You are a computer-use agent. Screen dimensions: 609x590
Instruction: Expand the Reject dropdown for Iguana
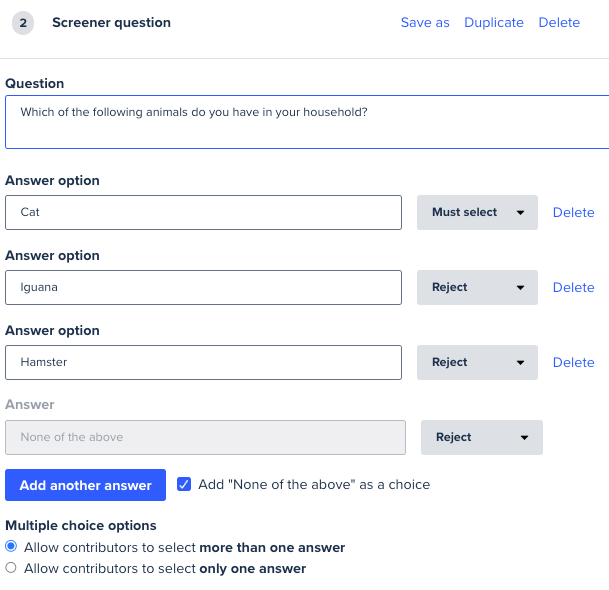tap(477, 287)
